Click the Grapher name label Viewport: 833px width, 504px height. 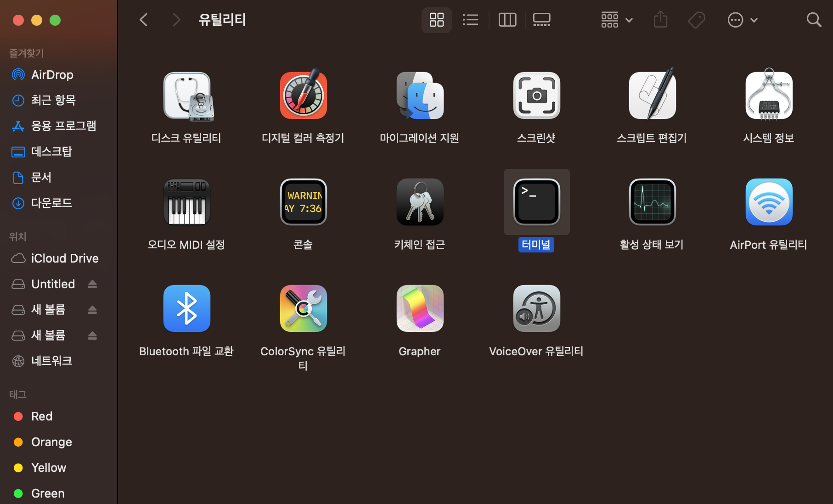pyautogui.click(x=420, y=351)
